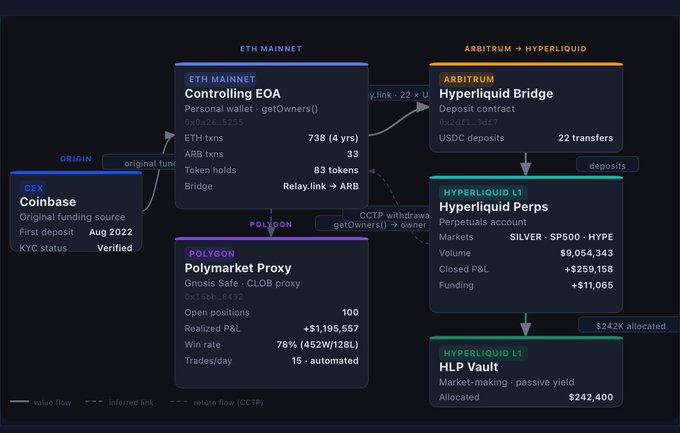Click the 'Perpetuals account' subtitle
680x433 pixels.
pyautogui.click(x=483, y=222)
